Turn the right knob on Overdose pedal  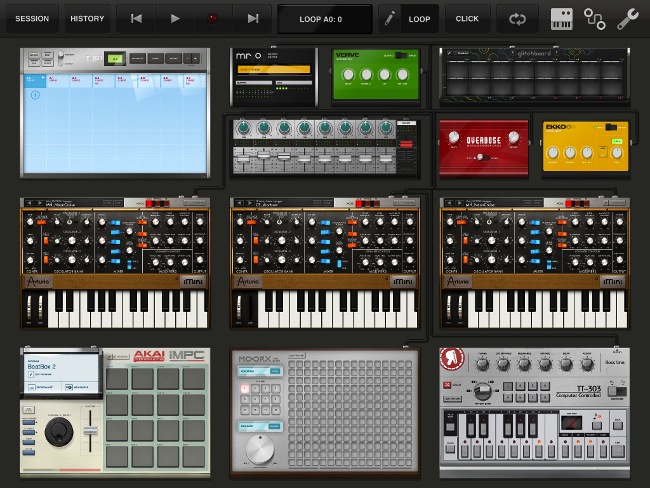click(513, 136)
